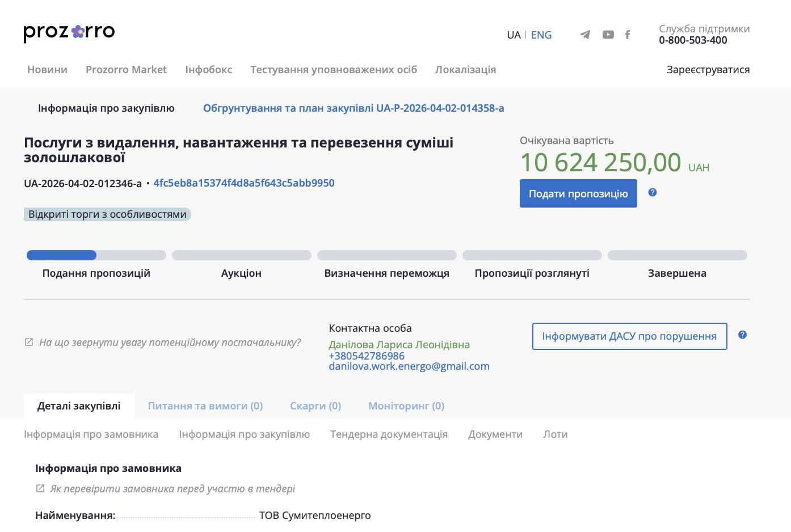Open the Facebook page icon
Viewport: 791px width, 532px height.
pyautogui.click(x=627, y=35)
